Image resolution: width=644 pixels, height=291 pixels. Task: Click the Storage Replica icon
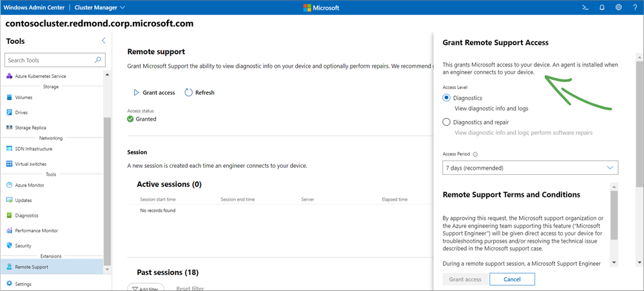click(x=9, y=127)
